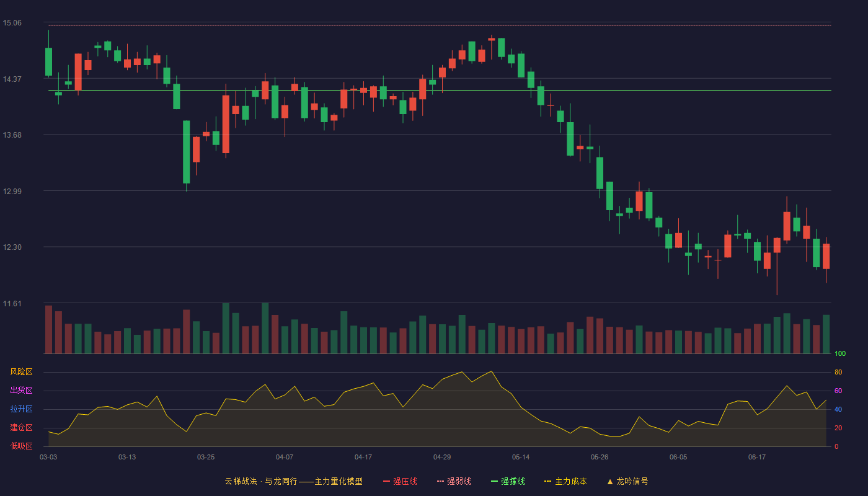Click the 100 indicator axis label
868x496 pixels.
[x=840, y=354]
